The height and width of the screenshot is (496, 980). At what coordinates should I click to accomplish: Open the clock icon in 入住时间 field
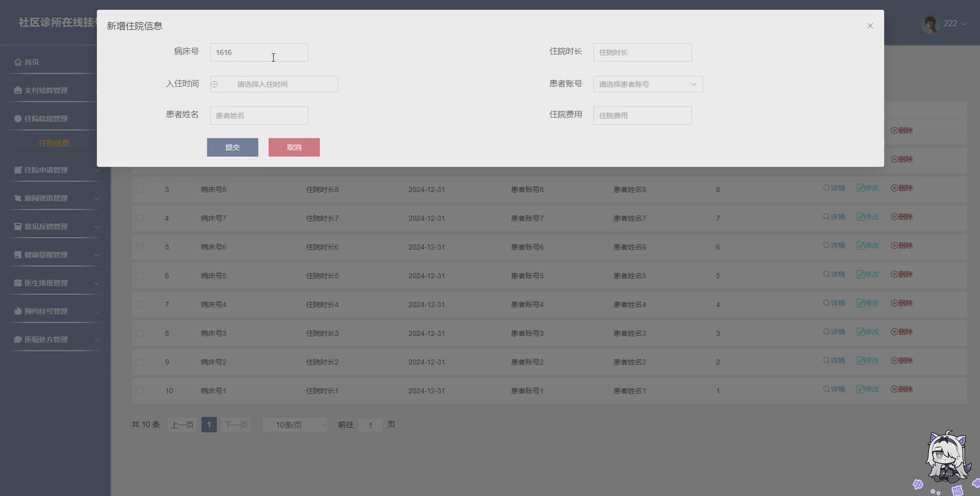pyautogui.click(x=215, y=84)
